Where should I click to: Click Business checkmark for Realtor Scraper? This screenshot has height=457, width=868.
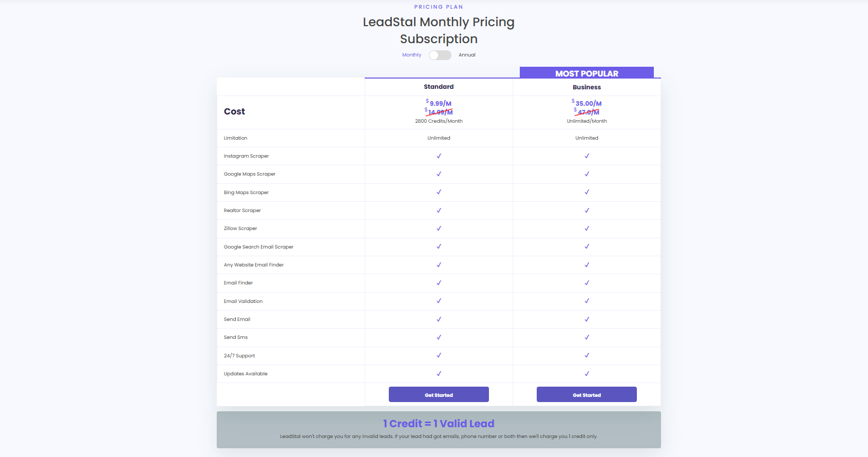(x=587, y=211)
